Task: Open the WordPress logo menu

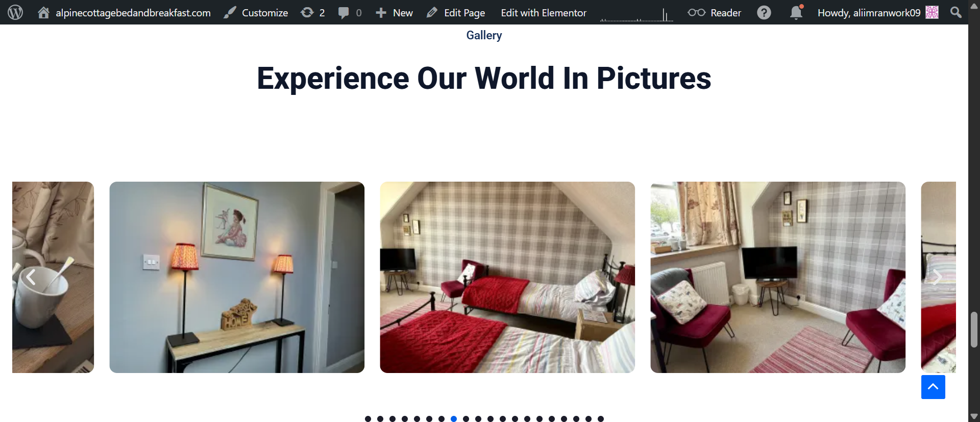Action: [15, 12]
